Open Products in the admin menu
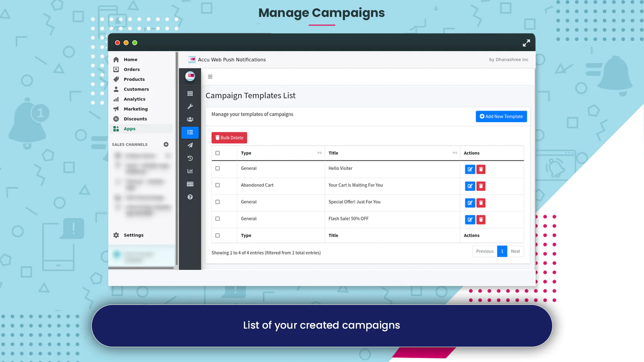The width and height of the screenshot is (644, 362). tap(134, 80)
